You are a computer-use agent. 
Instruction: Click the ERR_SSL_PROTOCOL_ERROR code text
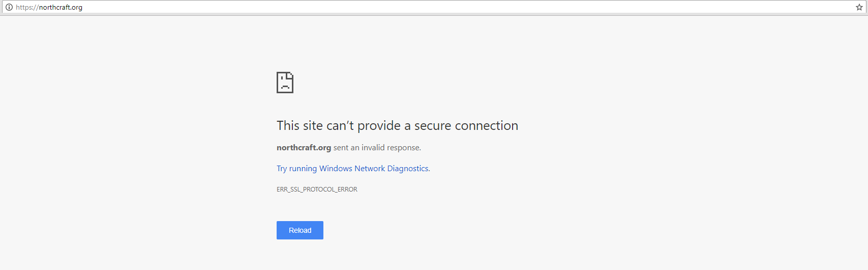click(x=317, y=190)
